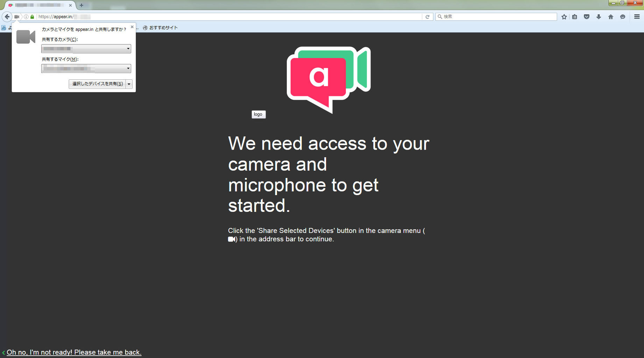Click the large camera icon in popup
The width and height of the screenshot is (644, 358).
click(26, 37)
